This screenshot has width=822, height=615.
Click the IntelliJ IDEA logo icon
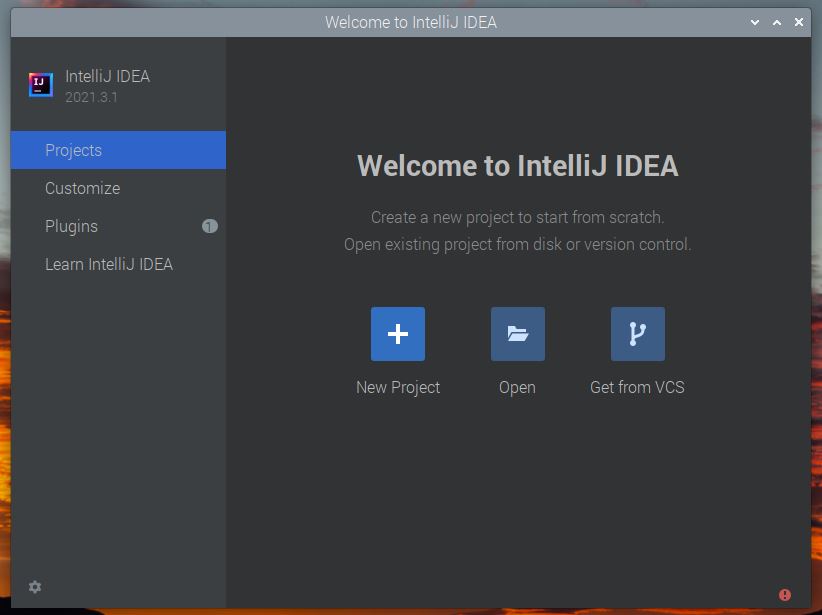coord(40,84)
